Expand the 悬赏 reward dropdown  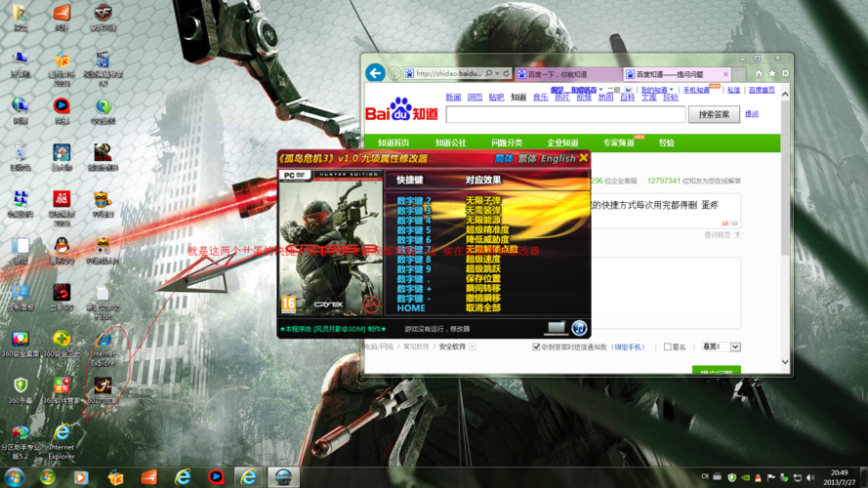(735, 346)
